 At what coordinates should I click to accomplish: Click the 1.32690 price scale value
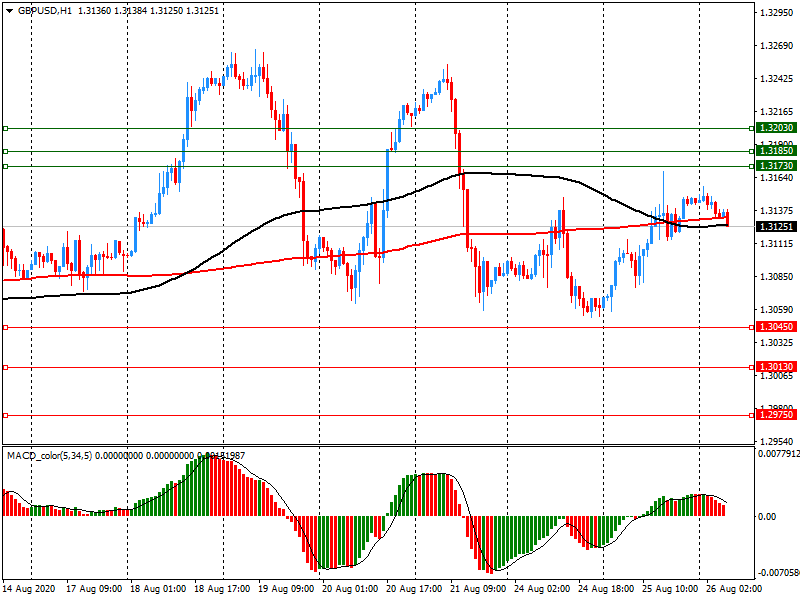pyautogui.click(x=777, y=46)
